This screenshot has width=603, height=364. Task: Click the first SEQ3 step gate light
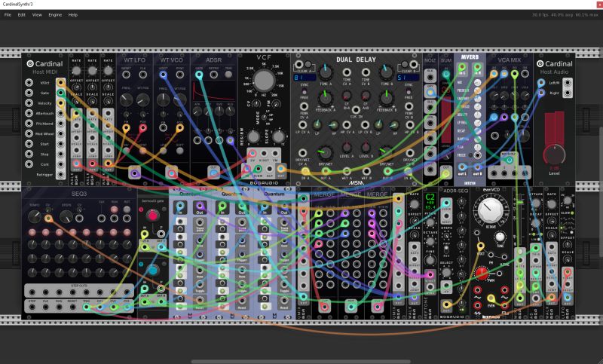click(x=32, y=232)
